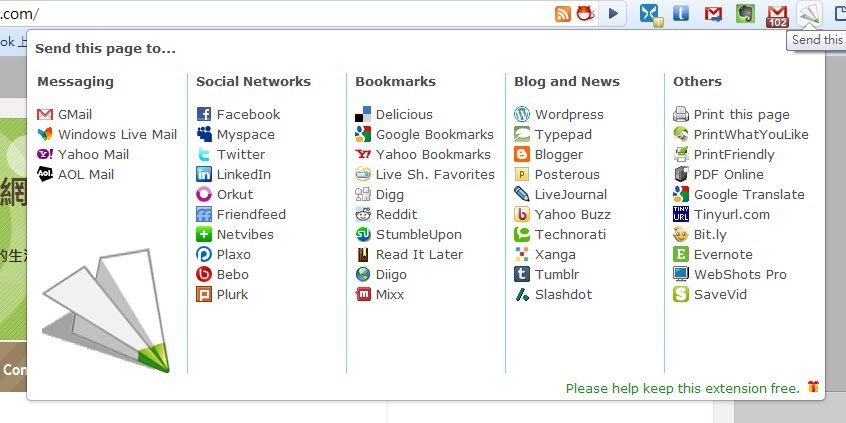Screen dimensions: 846x423
Task: Click the RSS feed icon in address bar
Action: coord(563,13)
